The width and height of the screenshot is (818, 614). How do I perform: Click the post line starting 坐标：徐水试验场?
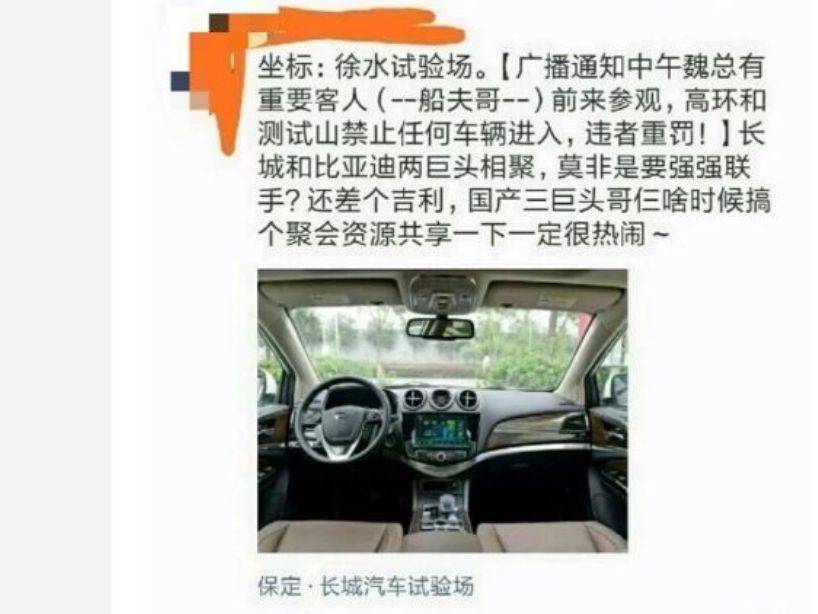(511, 66)
